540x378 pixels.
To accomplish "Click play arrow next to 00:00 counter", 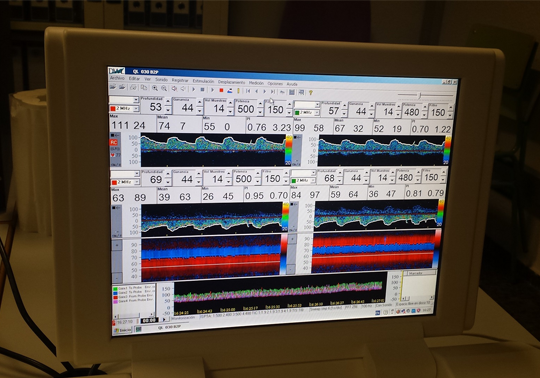I will [x=164, y=319].
